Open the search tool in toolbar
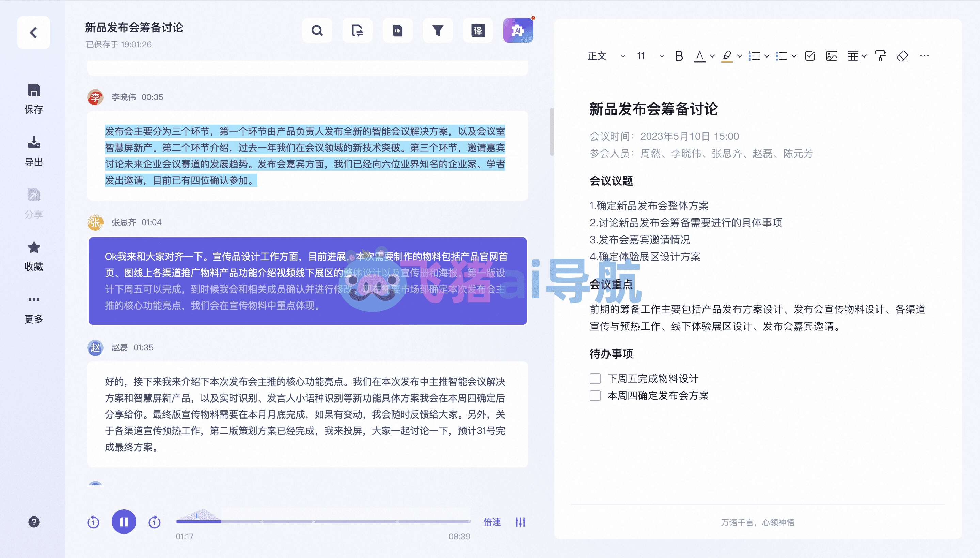980x558 pixels. point(317,30)
